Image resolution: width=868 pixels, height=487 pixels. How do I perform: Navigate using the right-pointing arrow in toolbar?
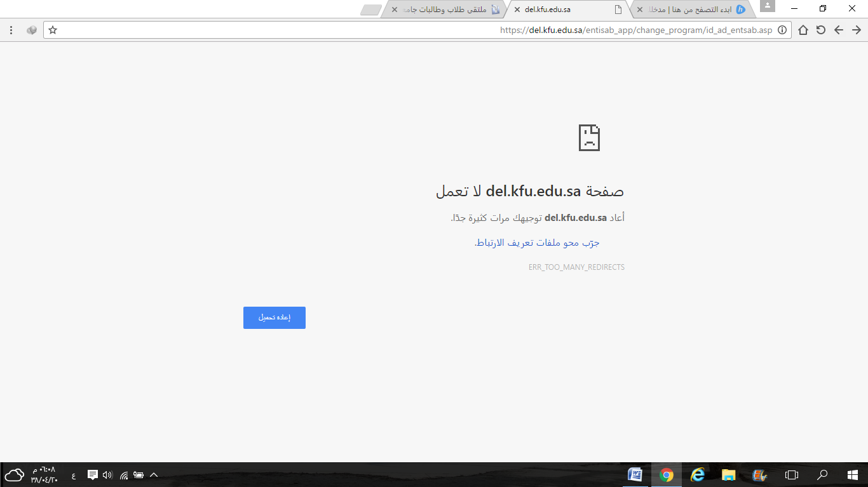[x=857, y=30]
